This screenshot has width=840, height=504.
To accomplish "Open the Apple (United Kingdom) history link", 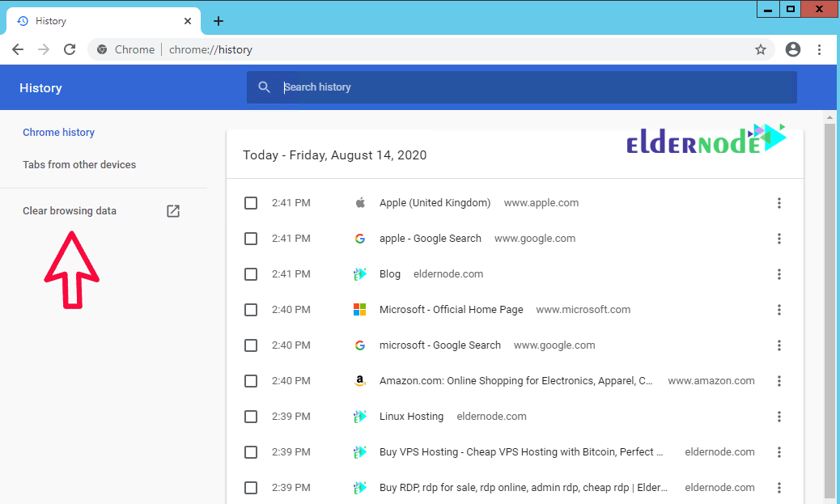I will [x=435, y=203].
